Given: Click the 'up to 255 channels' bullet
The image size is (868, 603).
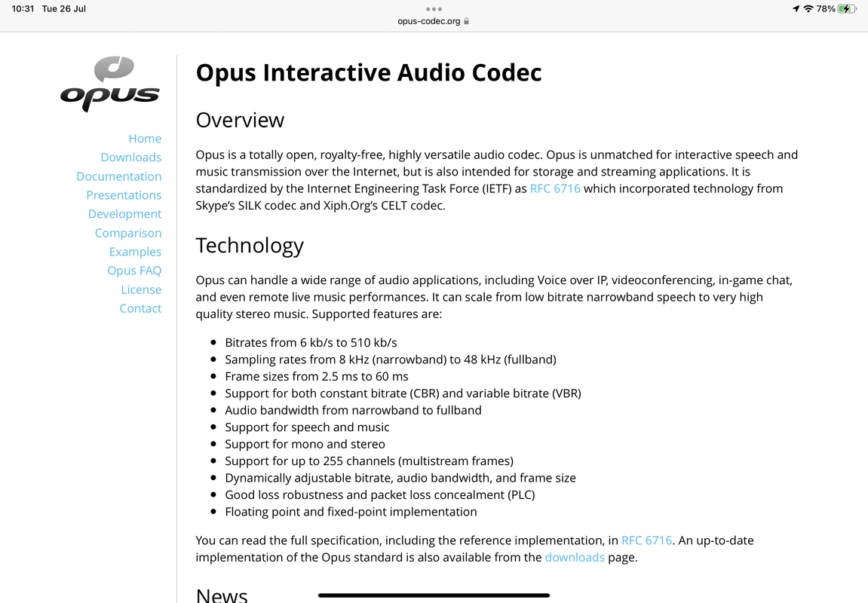Looking at the screenshot, I should point(370,461).
